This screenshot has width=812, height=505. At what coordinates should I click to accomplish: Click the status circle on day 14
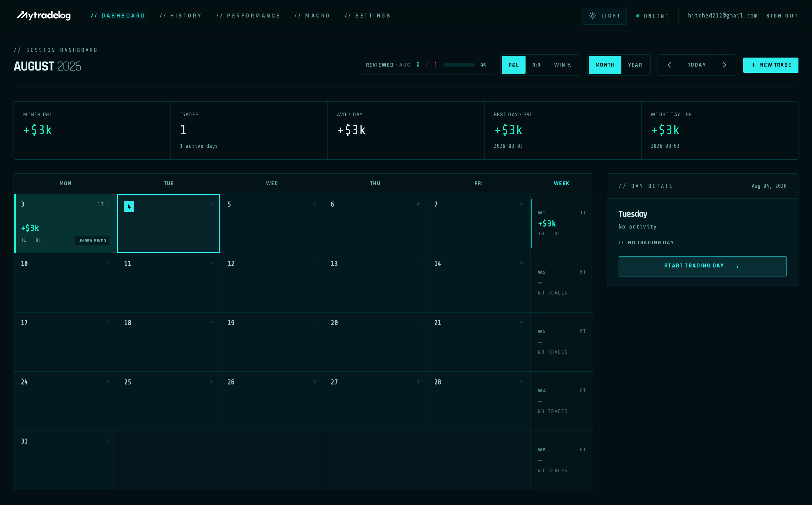(521, 263)
